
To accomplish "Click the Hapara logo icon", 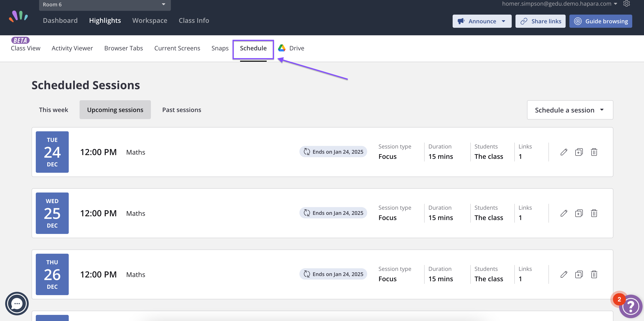I will (x=19, y=16).
